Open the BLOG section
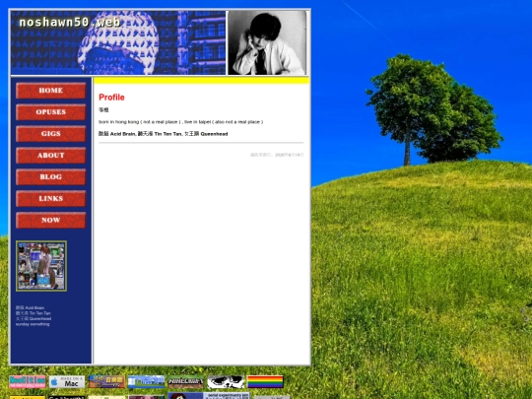The width and height of the screenshot is (532, 399). click(x=51, y=177)
